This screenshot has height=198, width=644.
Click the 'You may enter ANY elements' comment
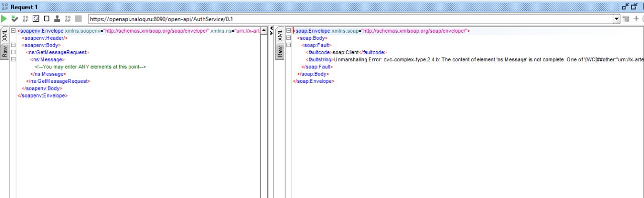coord(90,66)
